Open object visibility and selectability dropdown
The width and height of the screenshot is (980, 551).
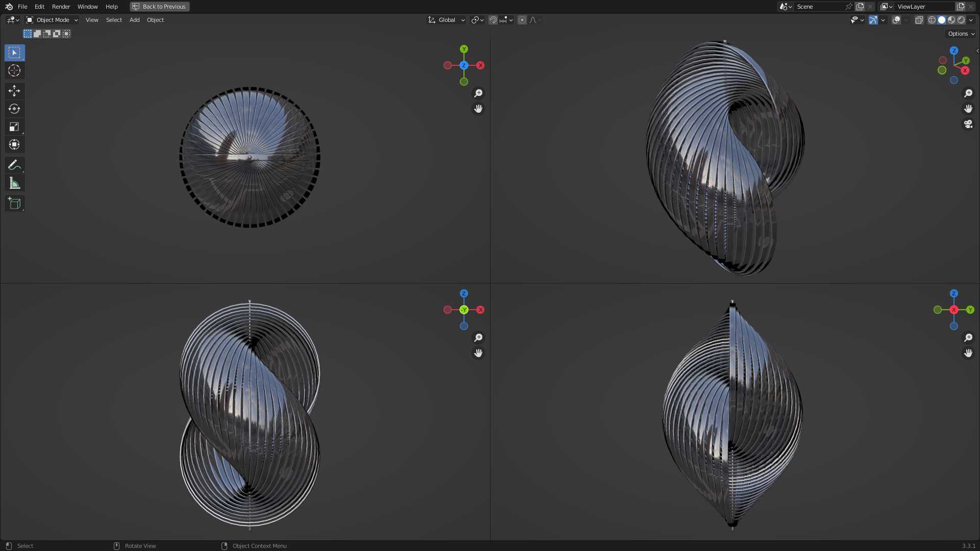click(x=857, y=20)
